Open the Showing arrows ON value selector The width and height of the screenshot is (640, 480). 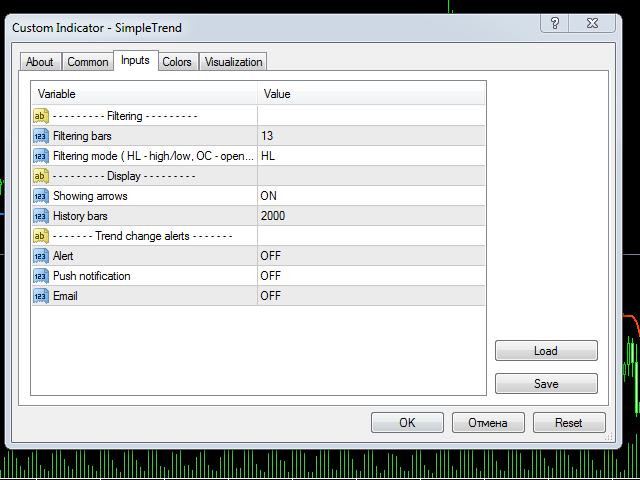point(268,196)
